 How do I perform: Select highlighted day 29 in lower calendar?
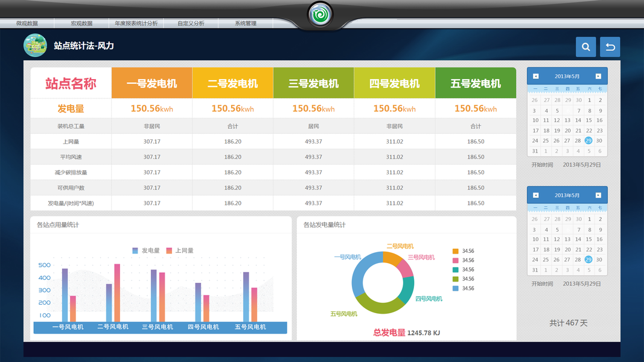[588, 259]
